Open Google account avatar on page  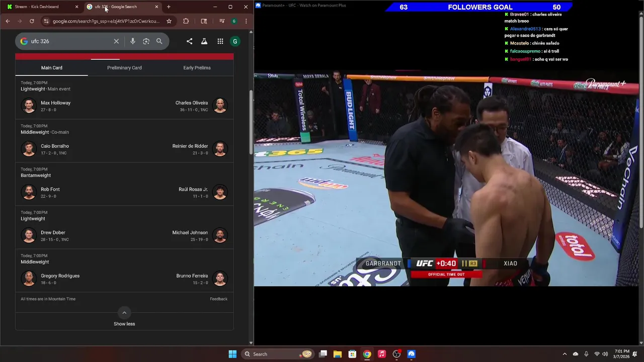235,41
